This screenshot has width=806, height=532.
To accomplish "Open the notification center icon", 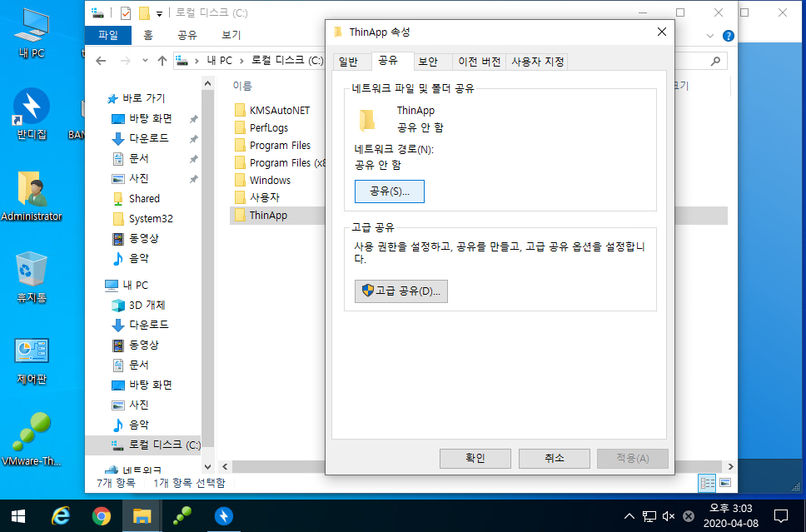I will 781,515.
